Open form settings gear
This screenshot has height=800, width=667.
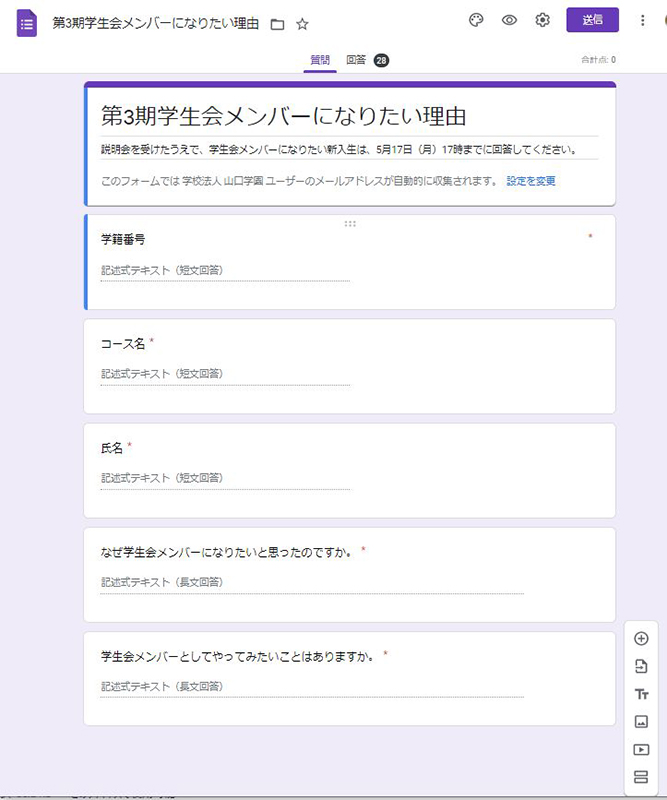tap(542, 20)
